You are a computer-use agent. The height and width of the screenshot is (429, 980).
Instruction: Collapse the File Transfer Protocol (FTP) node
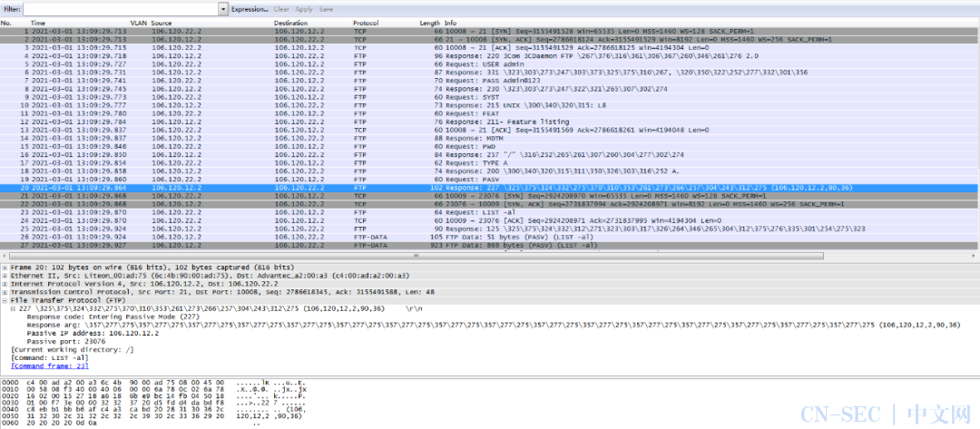pos(5,299)
